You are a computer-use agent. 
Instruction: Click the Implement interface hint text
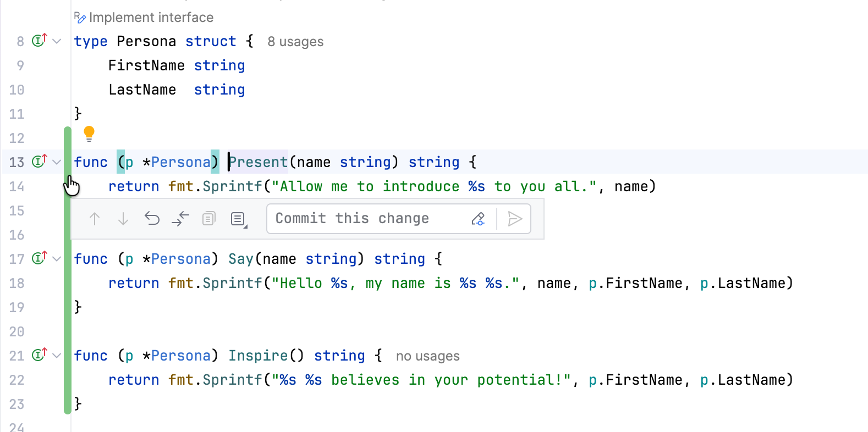click(151, 18)
